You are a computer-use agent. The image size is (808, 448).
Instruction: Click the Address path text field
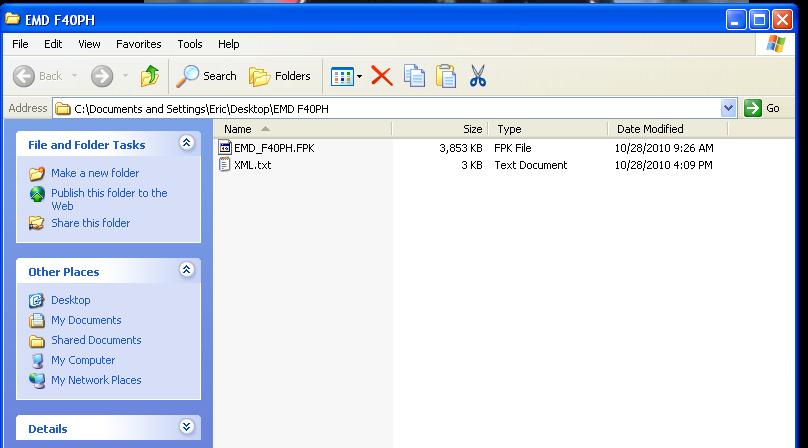pyautogui.click(x=394, y=109)
